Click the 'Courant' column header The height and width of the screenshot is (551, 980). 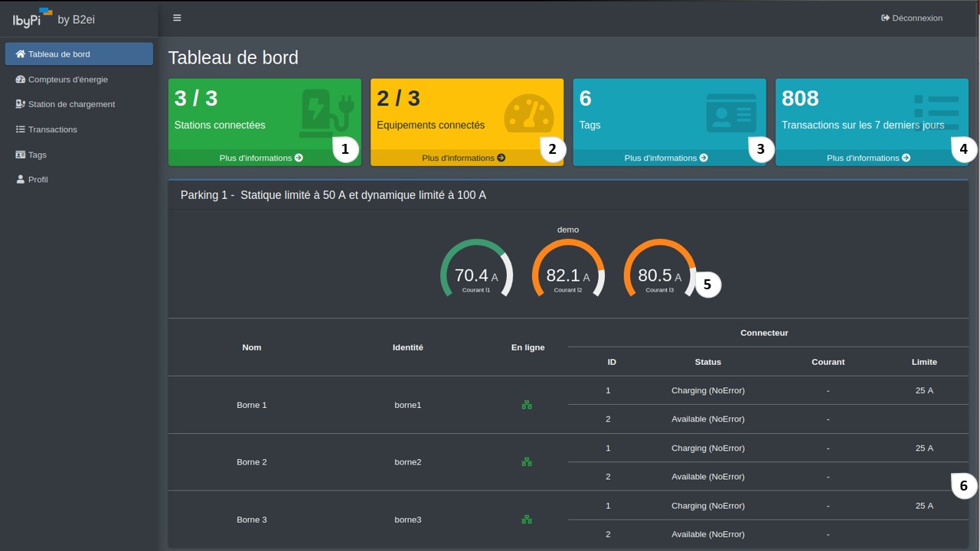[x=828, y=362]
